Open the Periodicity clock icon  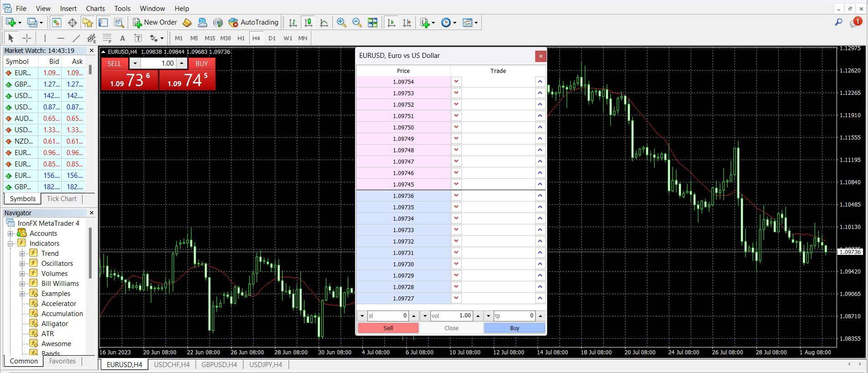point(446,22)
